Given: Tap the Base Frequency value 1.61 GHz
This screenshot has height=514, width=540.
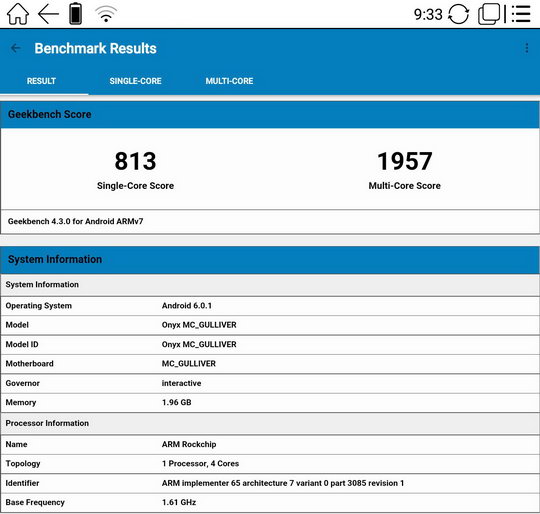Looking at the screenshot, I should (179, 503).
